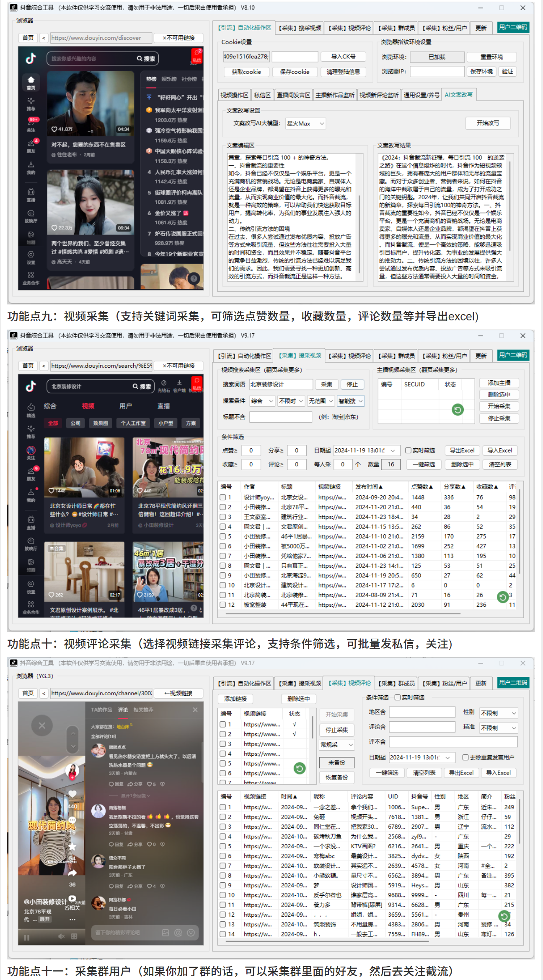Click 开始改写 button in top window
543x980 pixels.
488,123
